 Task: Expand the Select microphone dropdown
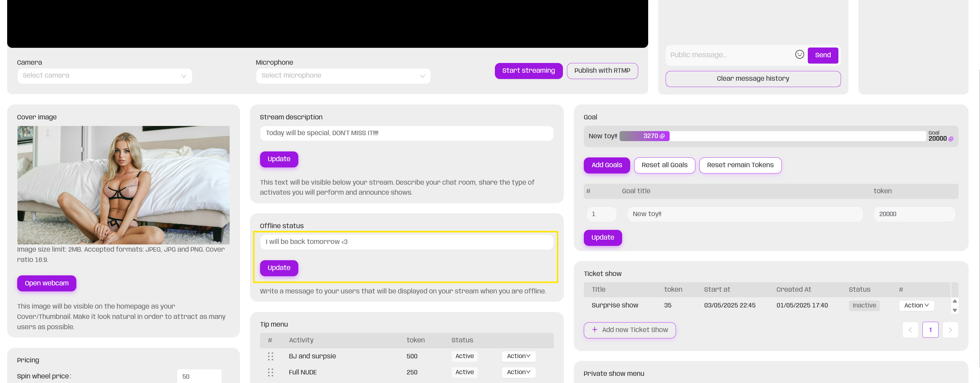pyautogui.click(x=343, y=76)
